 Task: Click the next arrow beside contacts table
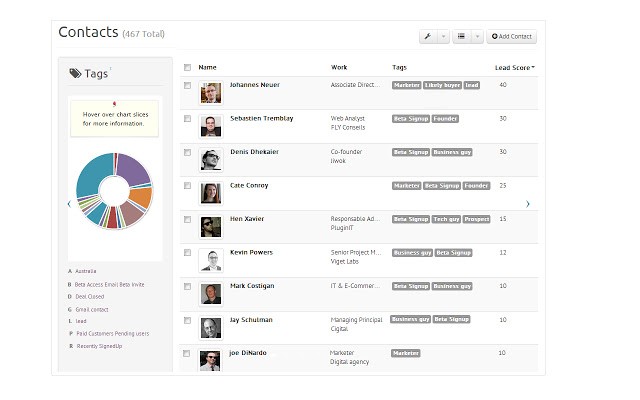click(527, 204)
